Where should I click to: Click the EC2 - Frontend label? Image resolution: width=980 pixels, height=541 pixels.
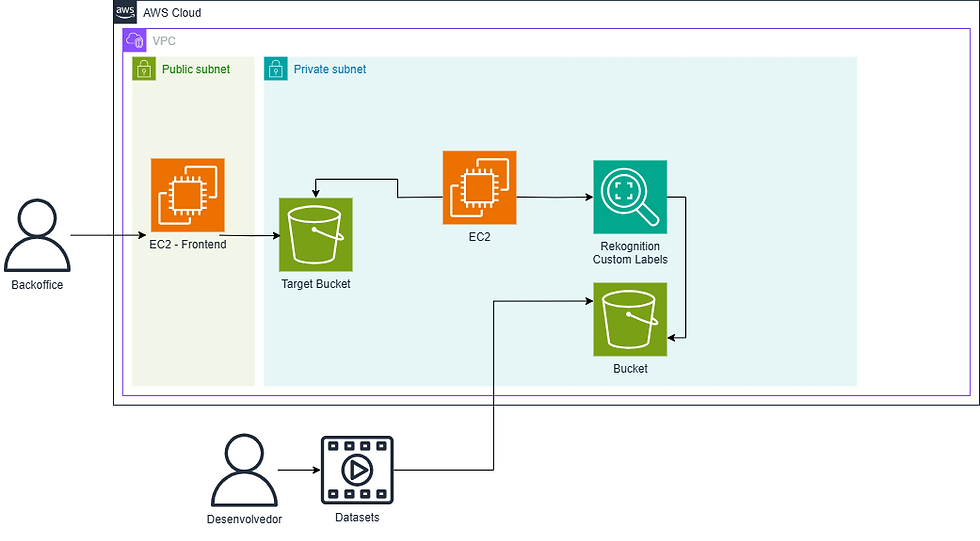(188, 244)
